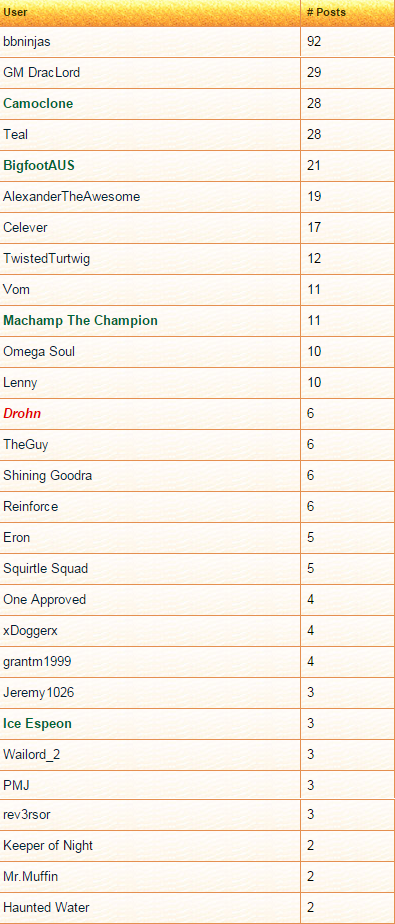Click on user Celever
This screenshot has height=924, width=395.
click(x=25, y=227)
